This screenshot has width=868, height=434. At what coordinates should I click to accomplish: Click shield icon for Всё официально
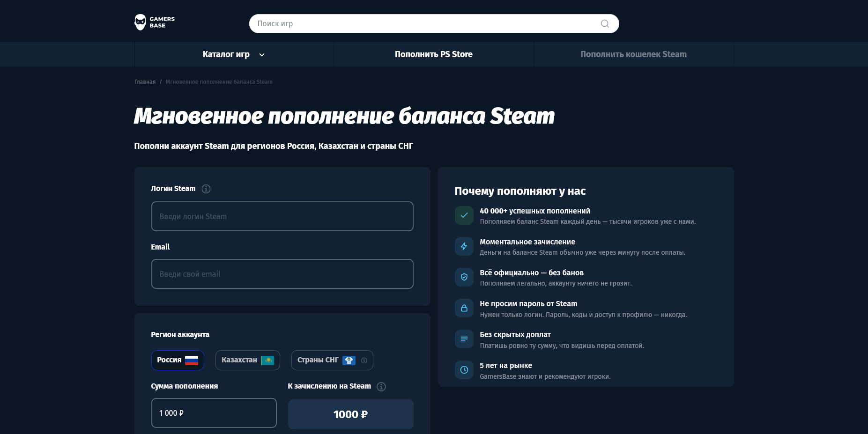[464, 277]
